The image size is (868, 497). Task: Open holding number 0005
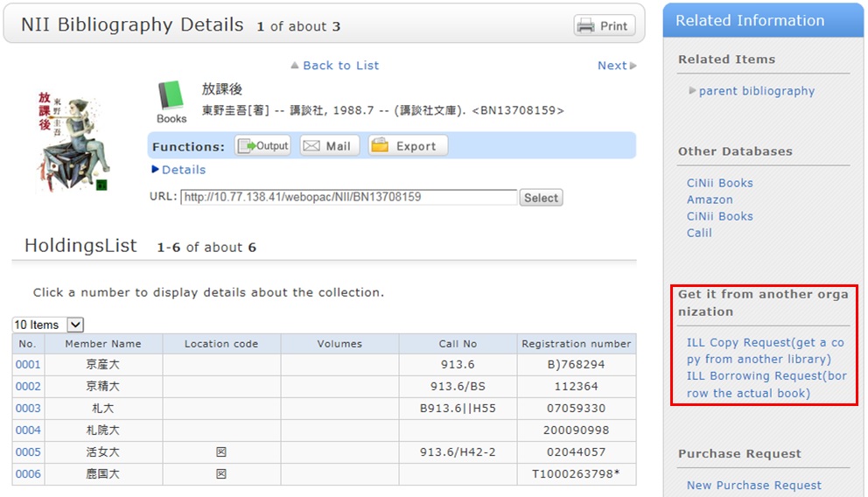(x=28, y=452)
